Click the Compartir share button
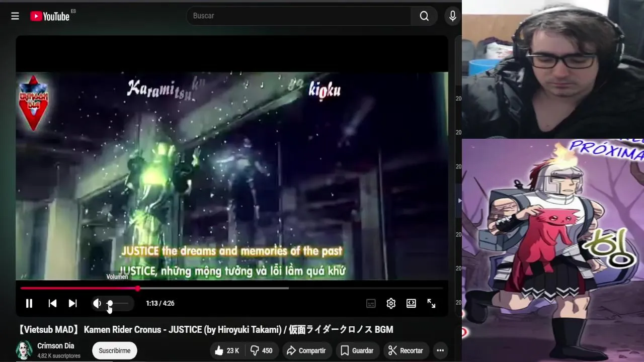 (x=306, y=350)
